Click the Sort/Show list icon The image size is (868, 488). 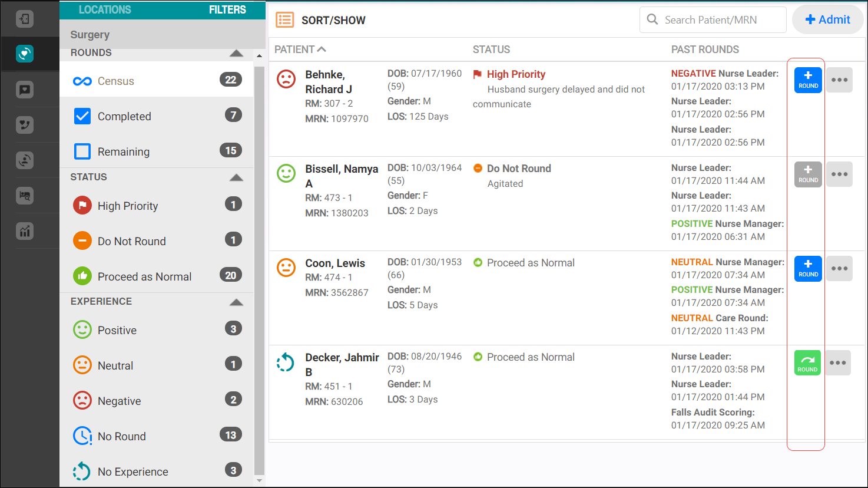285,20
